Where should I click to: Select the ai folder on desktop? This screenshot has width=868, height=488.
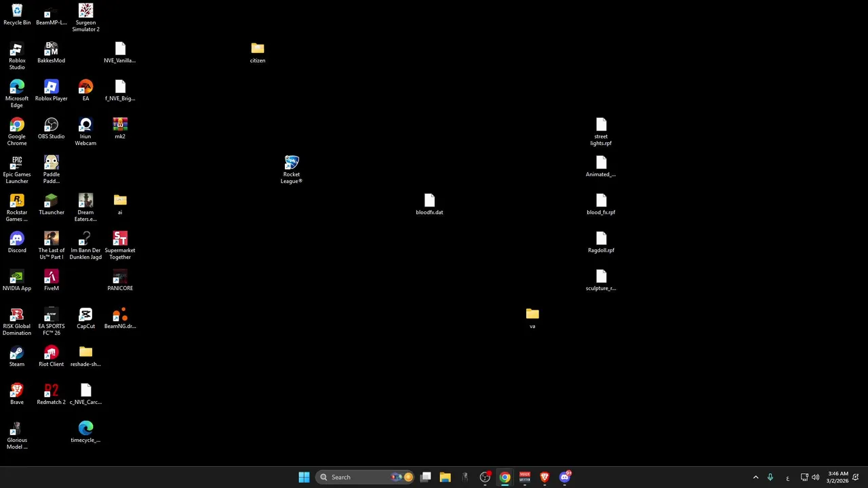(120, 205)
